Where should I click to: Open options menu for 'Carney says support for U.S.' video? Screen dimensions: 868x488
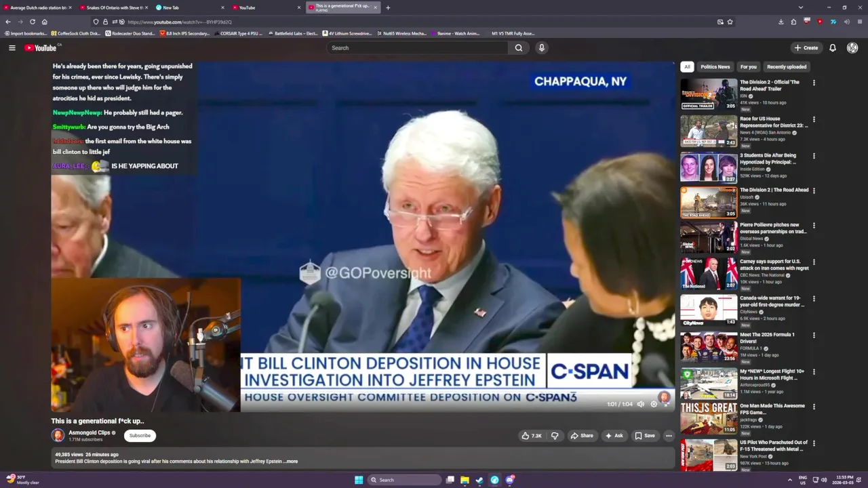(x=814, y=262)
